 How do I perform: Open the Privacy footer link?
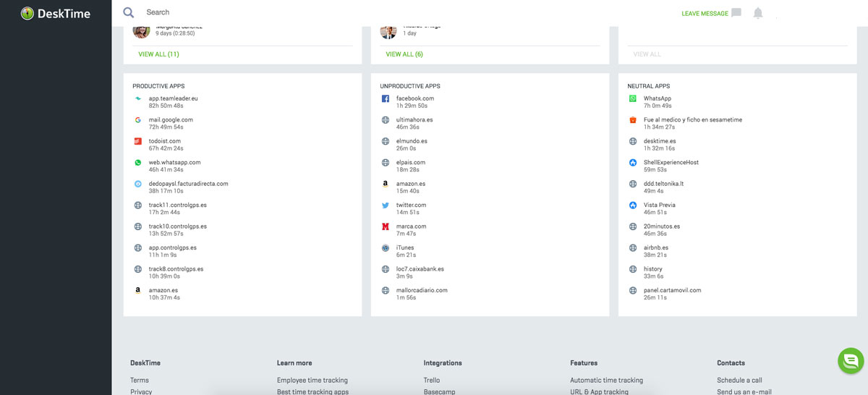click(x=141, y=391)
